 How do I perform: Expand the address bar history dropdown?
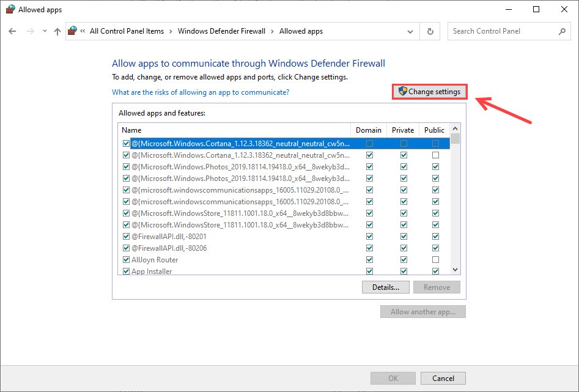(x=410, y=31)
